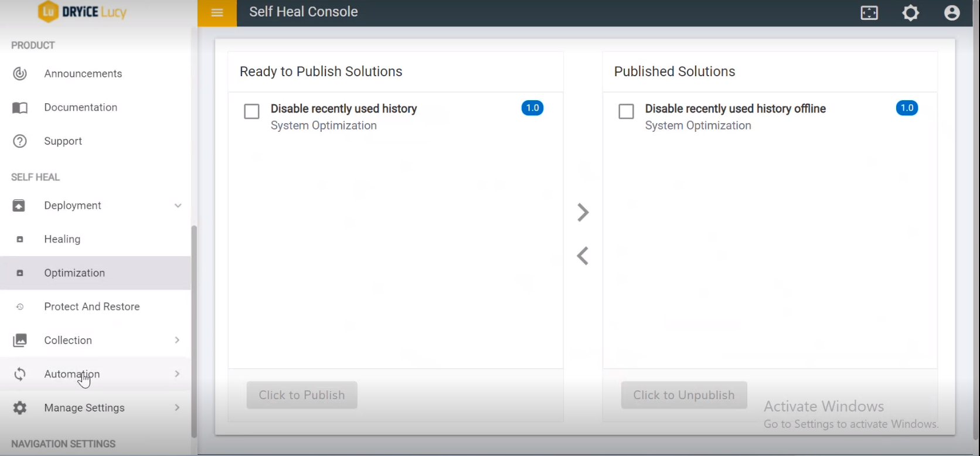Expand the Manage Settings submenu arrow
980x456 pixels.
[177, 408]
